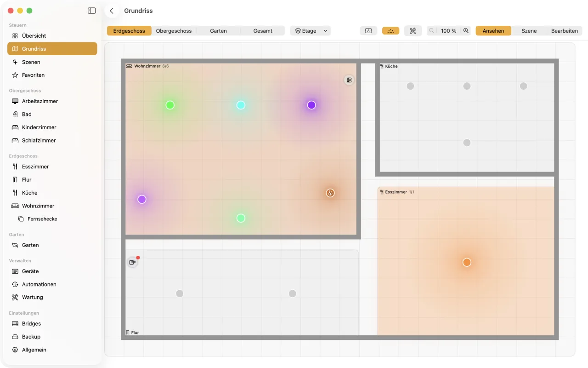Screen dimensions: 588x368
Task: Open Fernsehecke zone under Wohnzimmer
Action: click(x=52, y=219)
